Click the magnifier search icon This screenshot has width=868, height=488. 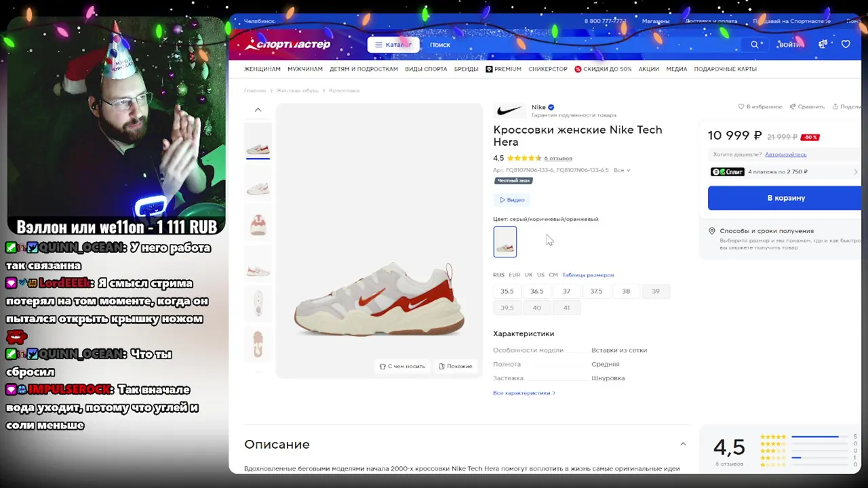click(755, 45)
